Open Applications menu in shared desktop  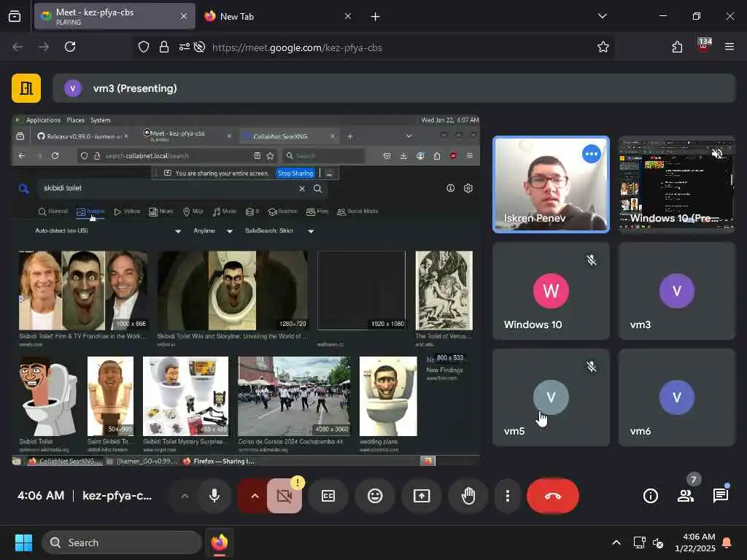click(43, 120)
